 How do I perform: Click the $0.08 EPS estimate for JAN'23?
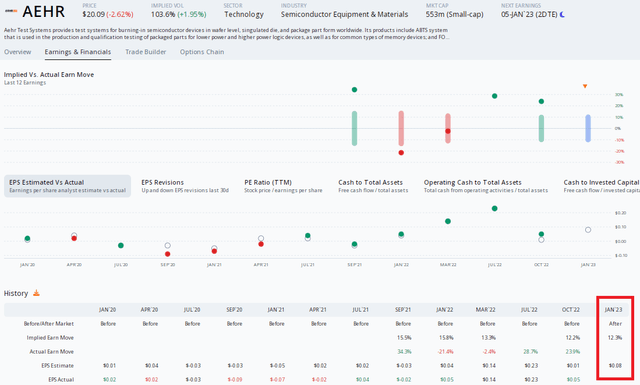[x=615, y=365]
